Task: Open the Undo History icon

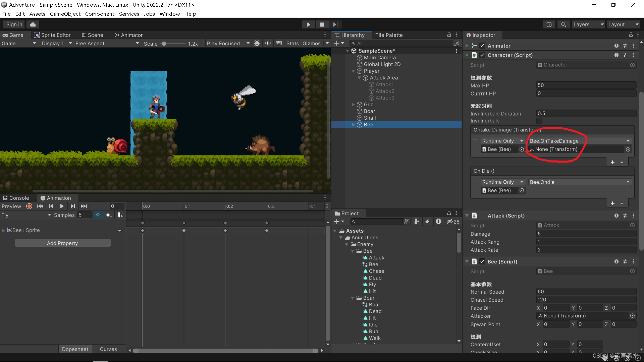Action: pyautogui.click(x=549, y=24)
